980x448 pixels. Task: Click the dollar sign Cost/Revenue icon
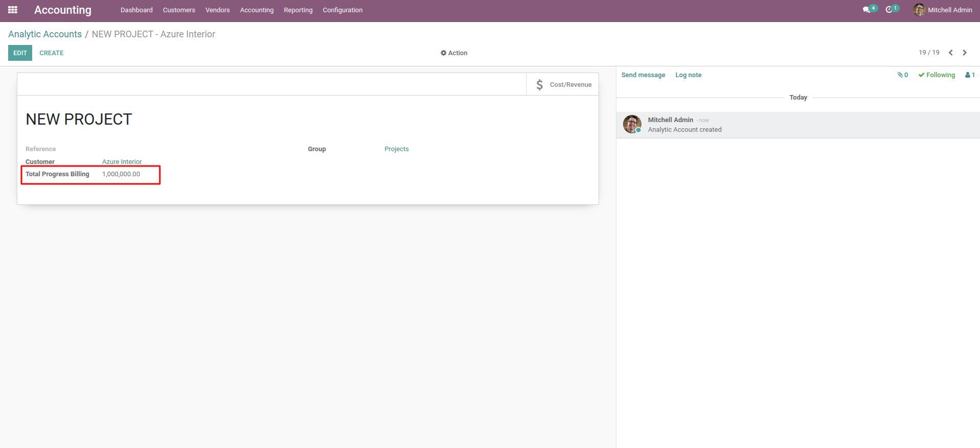click(x=539, y=85)
